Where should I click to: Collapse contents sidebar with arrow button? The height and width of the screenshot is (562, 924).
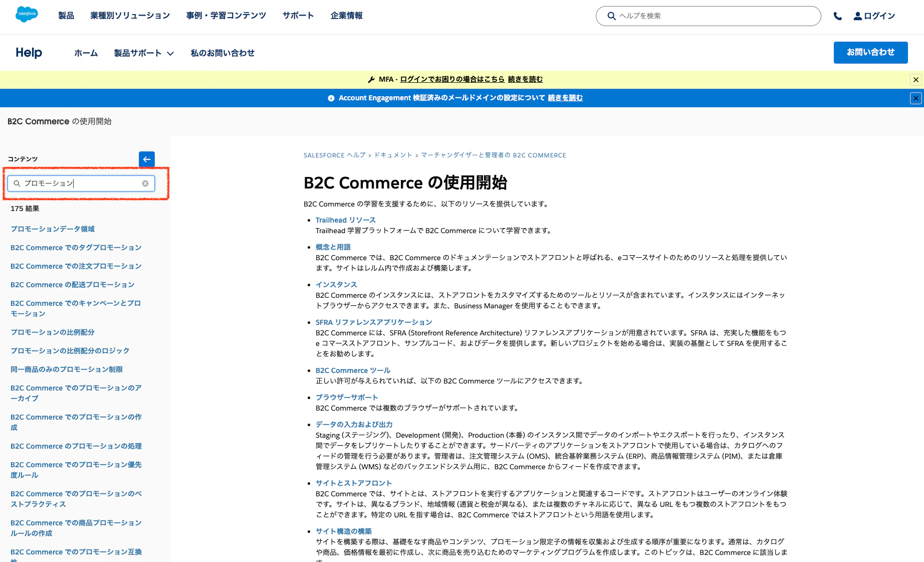click(x=147, y=159)
